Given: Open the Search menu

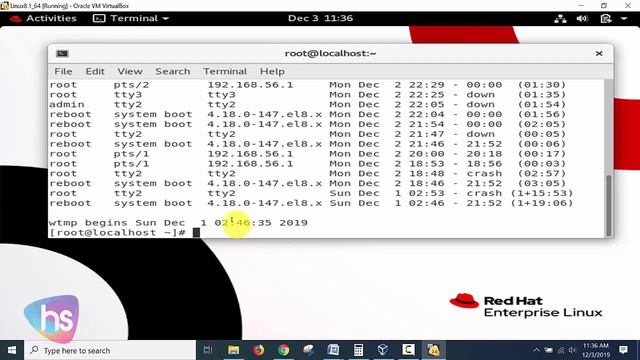Looking at the screenshot, I should (x=173, y=71).
